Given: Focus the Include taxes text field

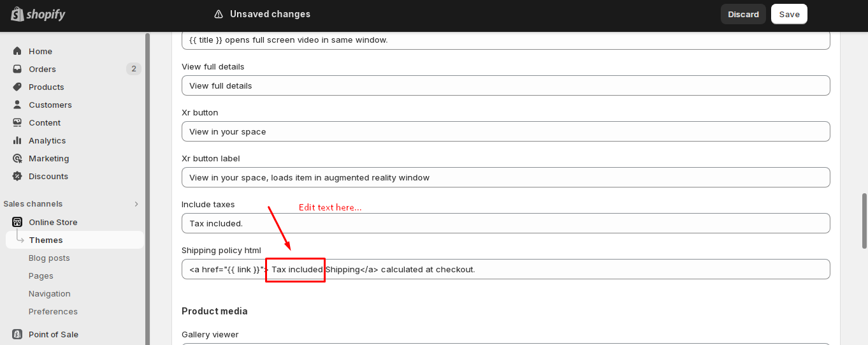Looking at the screenshot, I should coord(505,223).
